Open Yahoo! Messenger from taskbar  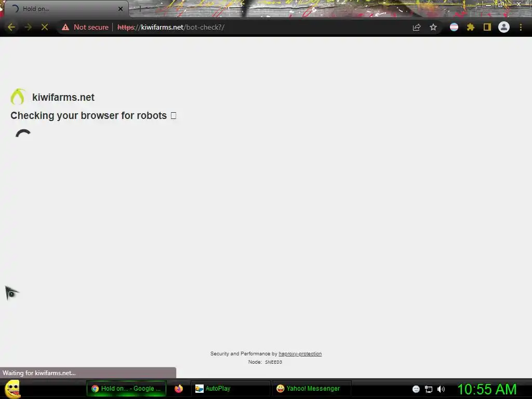[x=312, y=389]
